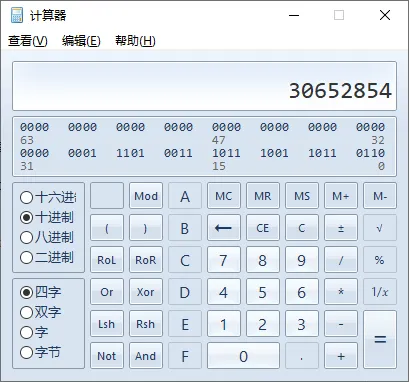Select decimal 十进制 radio option
Screen dimensions: 409x382
pos(47,218)
